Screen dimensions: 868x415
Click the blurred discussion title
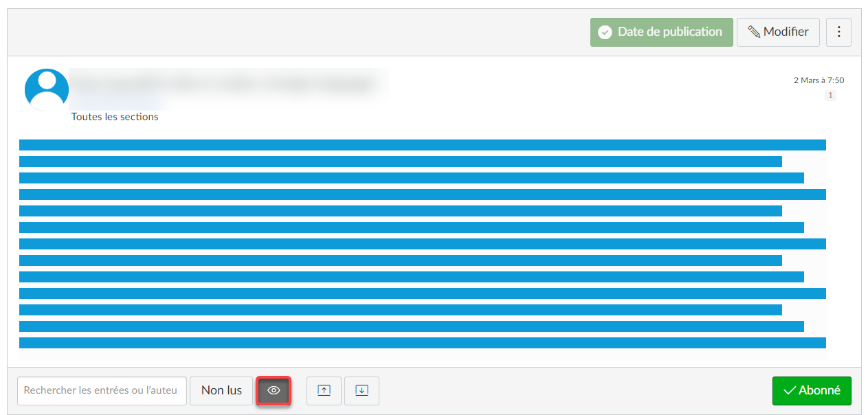[x=227, y=84]
